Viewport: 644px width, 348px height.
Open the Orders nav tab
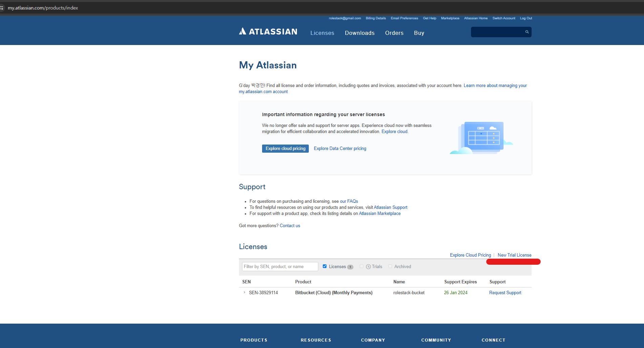point(394,33)
